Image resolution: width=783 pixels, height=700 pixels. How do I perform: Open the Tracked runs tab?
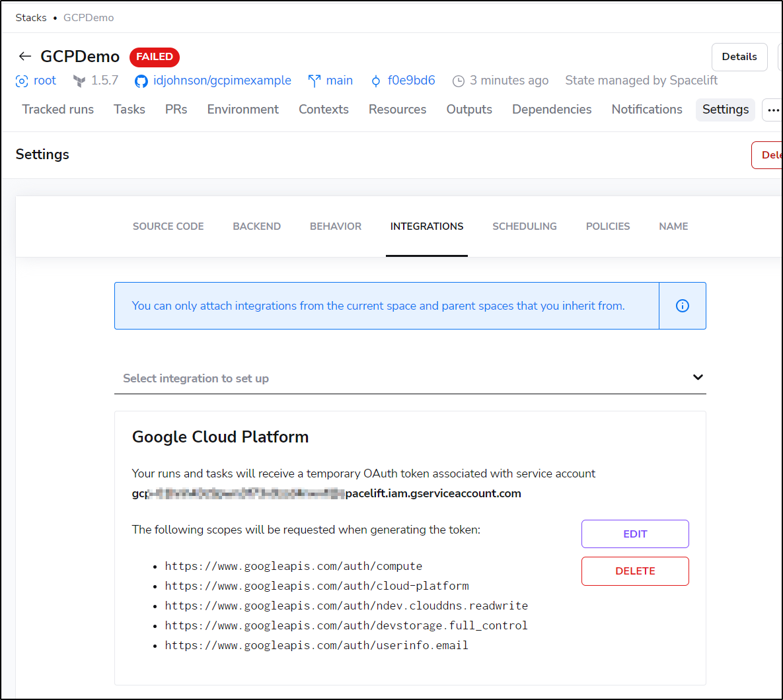point(58,109)
